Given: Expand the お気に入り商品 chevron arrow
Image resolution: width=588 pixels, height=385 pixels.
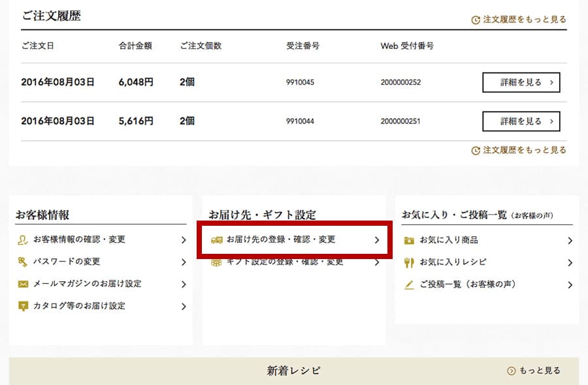Looking at the screenshot, I should [x=570, y=241].
